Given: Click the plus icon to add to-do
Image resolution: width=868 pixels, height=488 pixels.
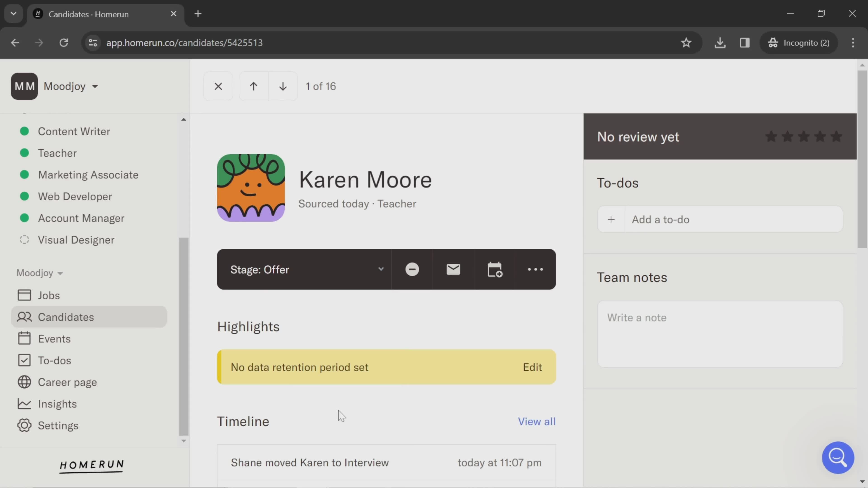Looking at the screenshot, I should (x=611, y=220).
